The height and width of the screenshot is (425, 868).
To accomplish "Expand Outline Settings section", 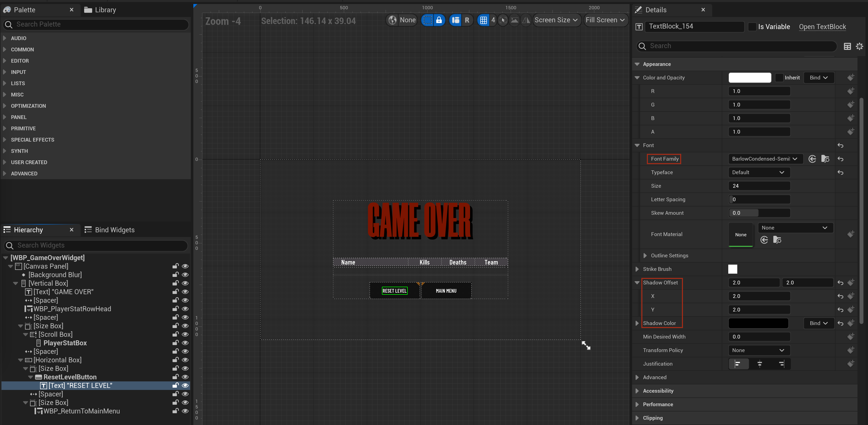I will click(645, 256).
